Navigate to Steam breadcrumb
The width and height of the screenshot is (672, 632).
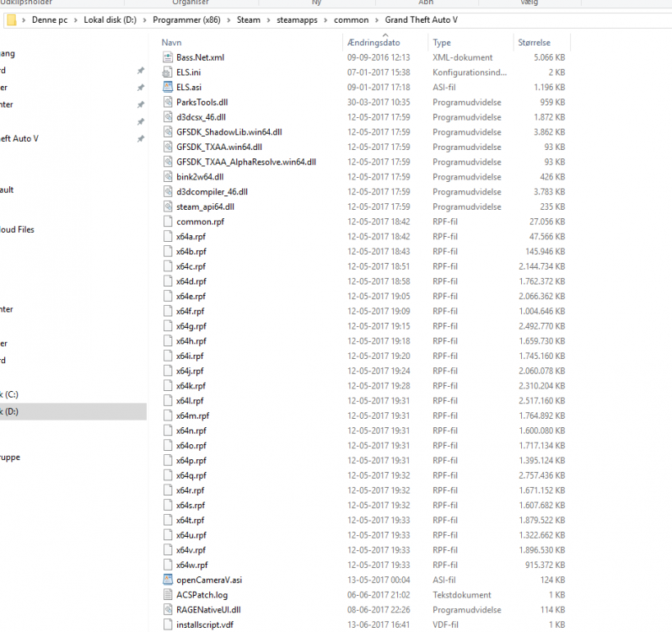tap(249, 20)
